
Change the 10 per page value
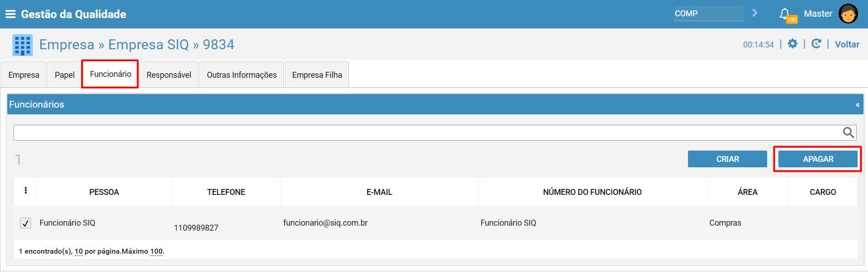(79, 251)
